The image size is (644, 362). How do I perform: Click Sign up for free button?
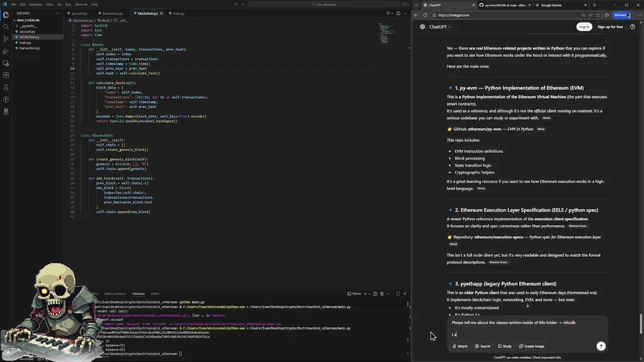coord(610,27)
